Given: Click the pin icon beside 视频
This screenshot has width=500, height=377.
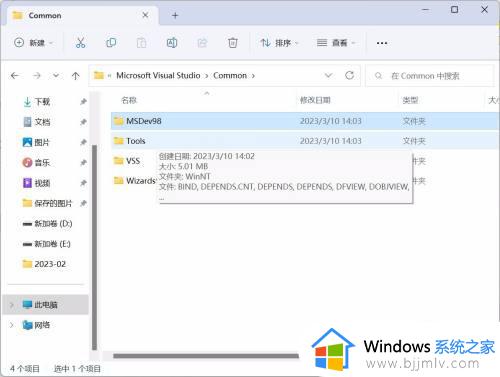Looking at the screenshot, I should coord(83,183).
